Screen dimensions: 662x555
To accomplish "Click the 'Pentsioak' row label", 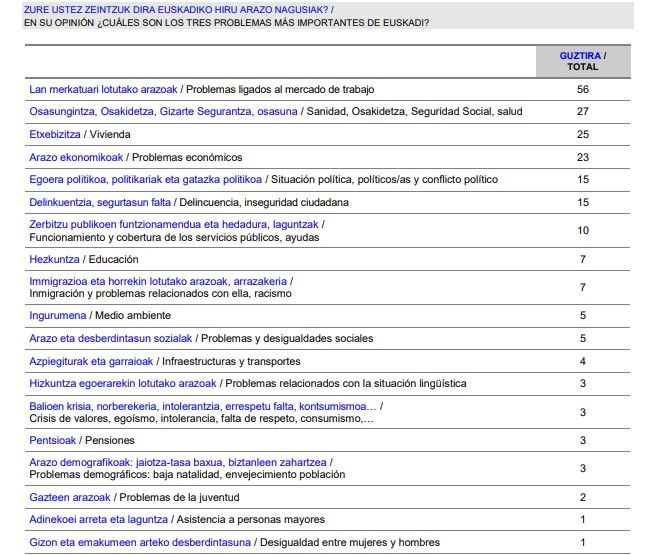I will point(53,441).
